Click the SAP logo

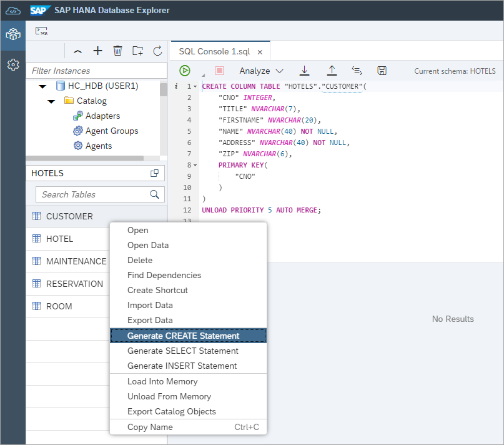click(40, 10)
